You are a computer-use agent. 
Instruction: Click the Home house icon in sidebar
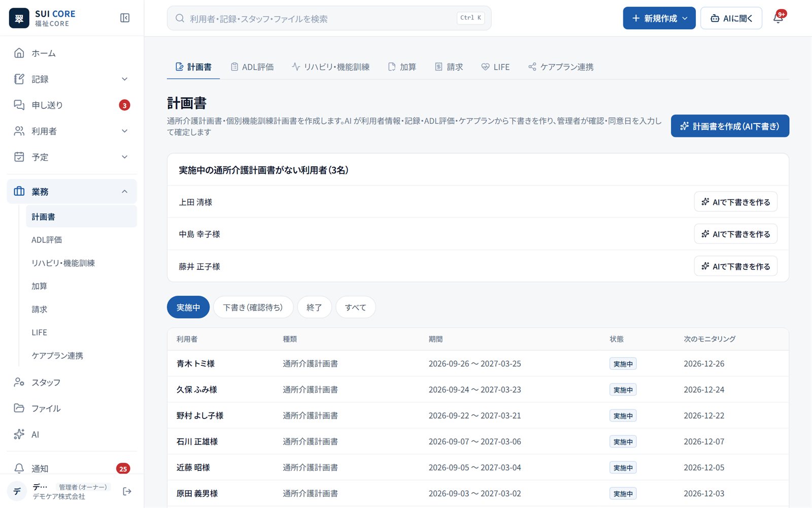[19, 53]
